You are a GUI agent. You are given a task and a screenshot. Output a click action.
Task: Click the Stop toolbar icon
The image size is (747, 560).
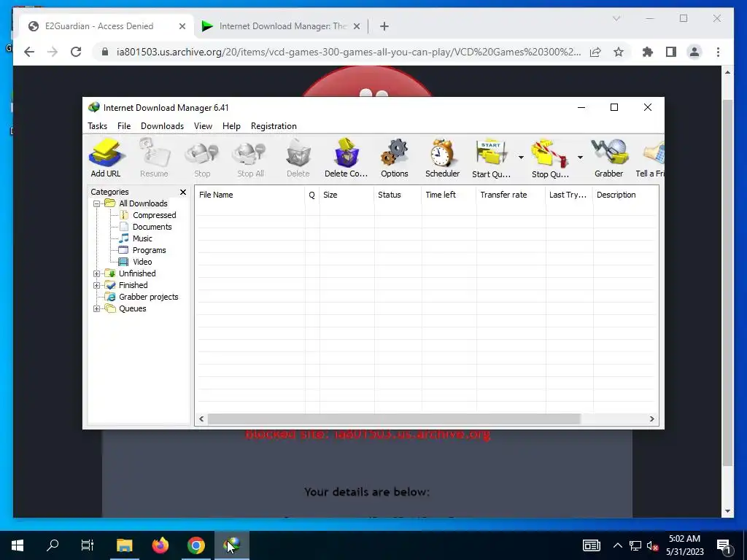click(202, 158)
